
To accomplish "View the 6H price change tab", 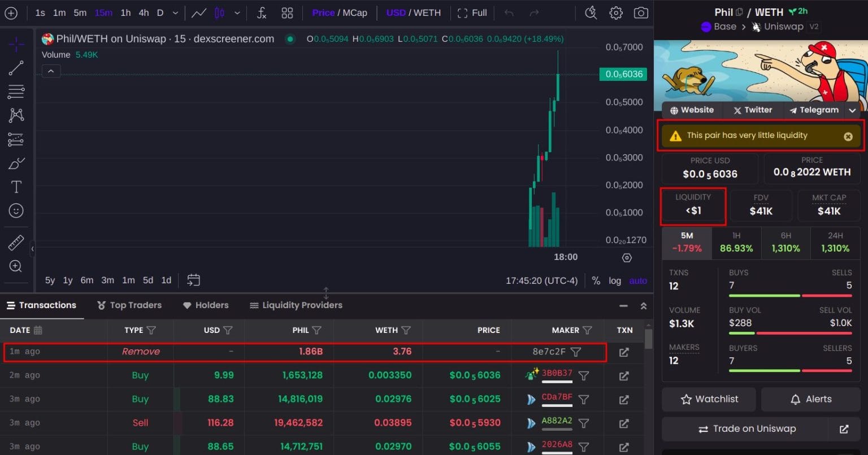I will pyautogui.click(x=785, y=242).
